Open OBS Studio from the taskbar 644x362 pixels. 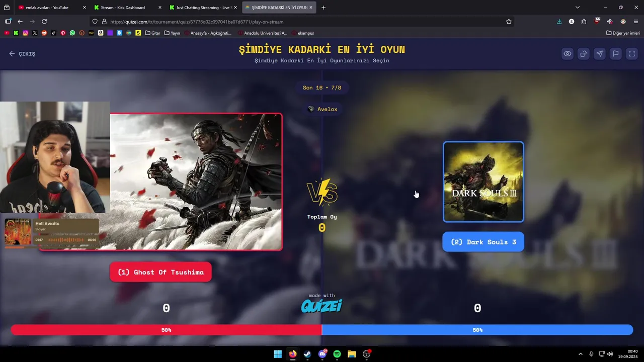(x=367, y=354)
